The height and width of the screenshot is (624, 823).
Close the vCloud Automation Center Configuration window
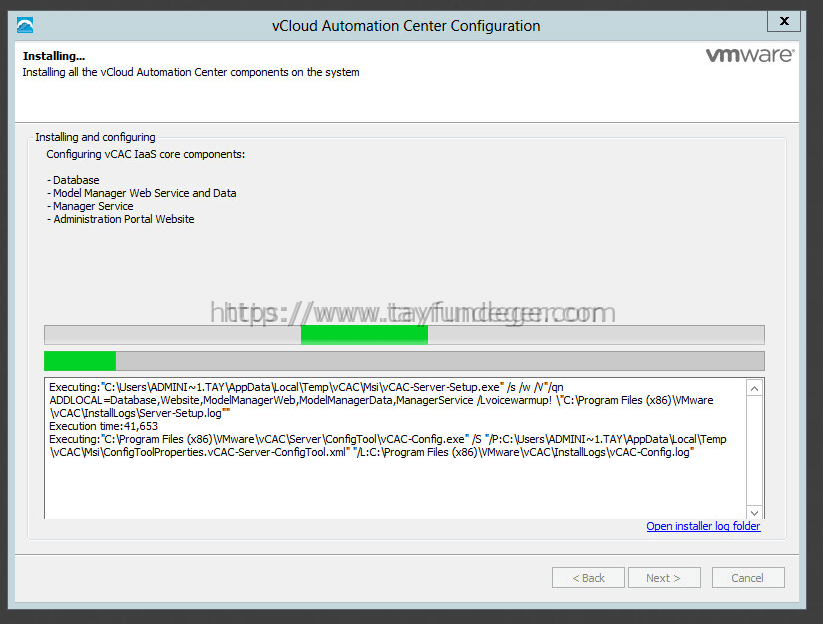click(784, 21)
